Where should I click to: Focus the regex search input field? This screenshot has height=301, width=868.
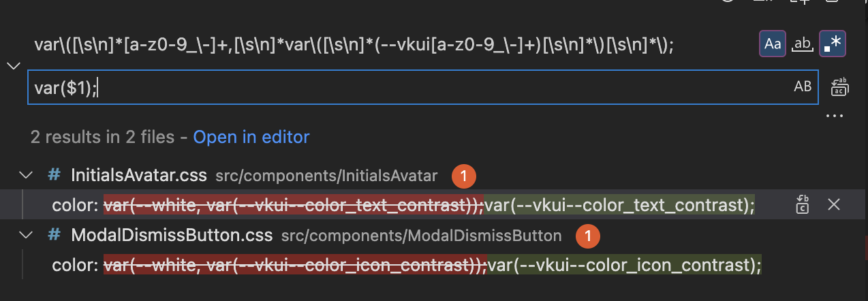pos(354,45)
